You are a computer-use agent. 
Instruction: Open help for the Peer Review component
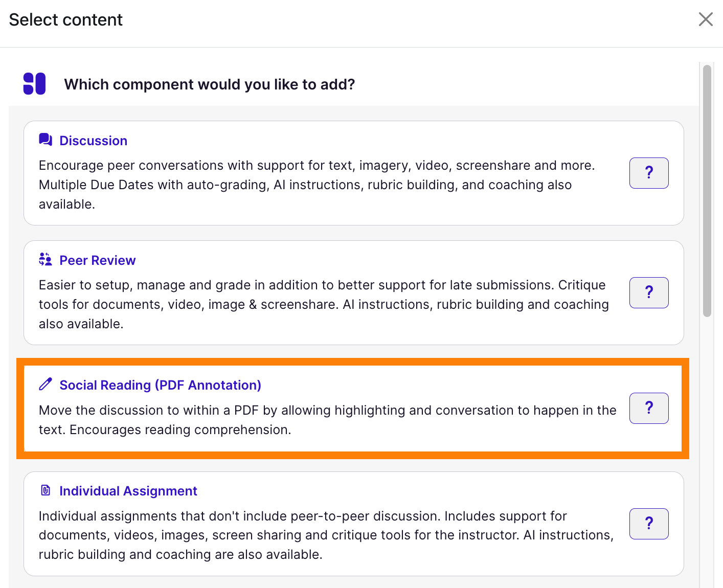649,292
